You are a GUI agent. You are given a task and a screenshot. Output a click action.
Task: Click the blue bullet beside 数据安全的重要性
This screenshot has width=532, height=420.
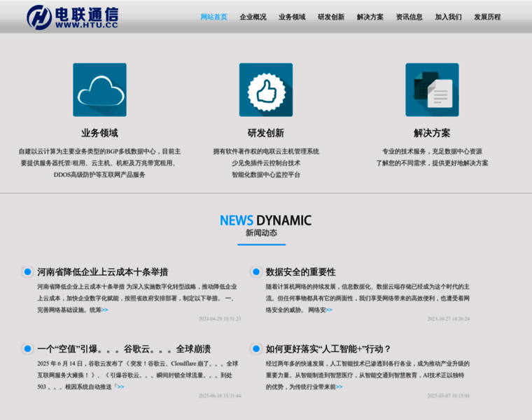256,272
